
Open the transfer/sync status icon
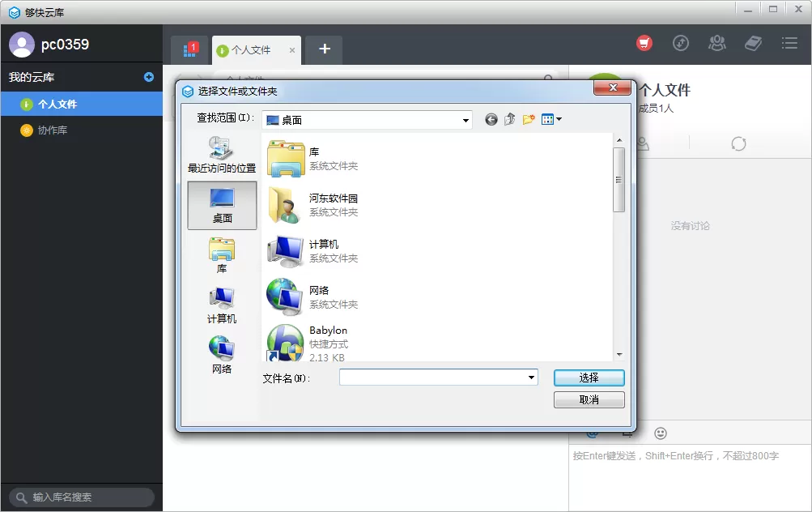click(x=681, y=43)
